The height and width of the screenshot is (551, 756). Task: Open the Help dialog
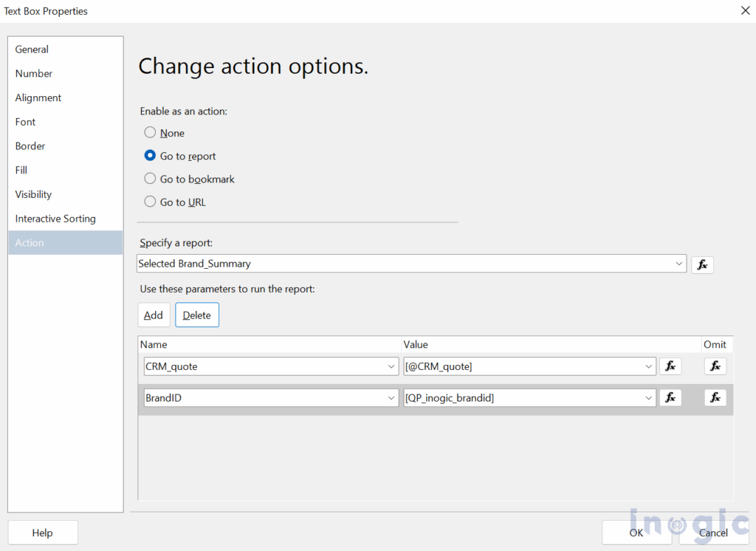click(42, 532)
